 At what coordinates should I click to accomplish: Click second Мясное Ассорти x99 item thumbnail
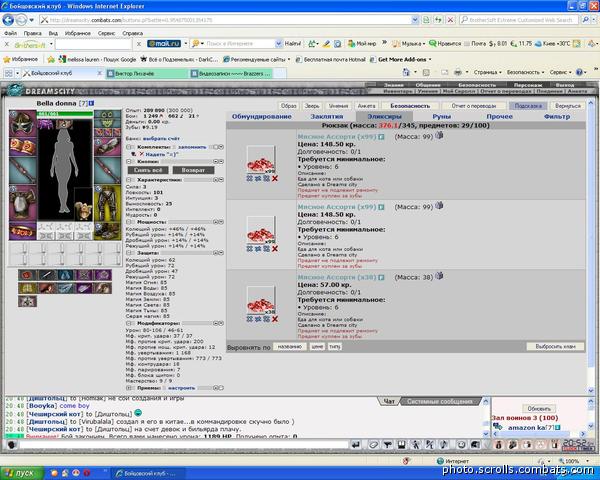261,230
